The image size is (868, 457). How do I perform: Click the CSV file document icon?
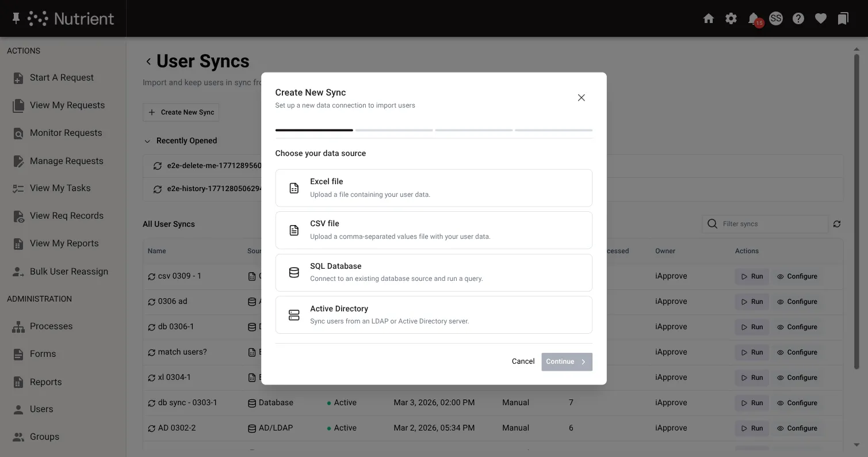coord(294,230)
